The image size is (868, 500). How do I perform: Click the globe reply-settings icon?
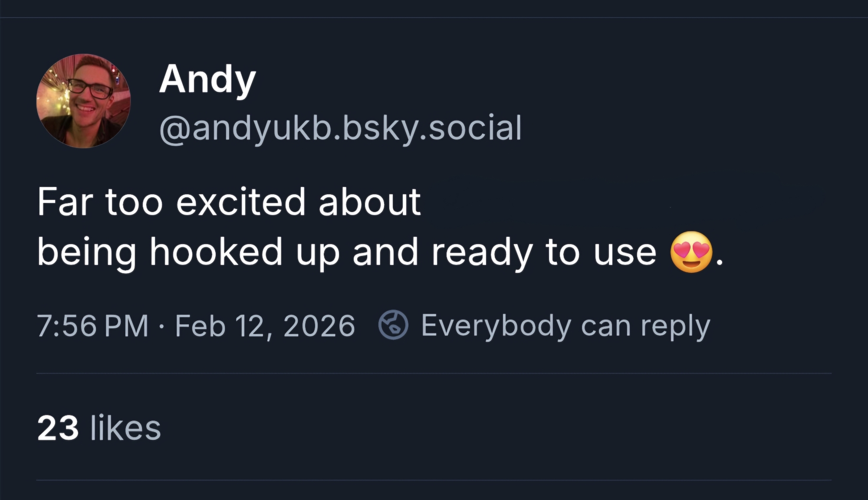[393, 326]
